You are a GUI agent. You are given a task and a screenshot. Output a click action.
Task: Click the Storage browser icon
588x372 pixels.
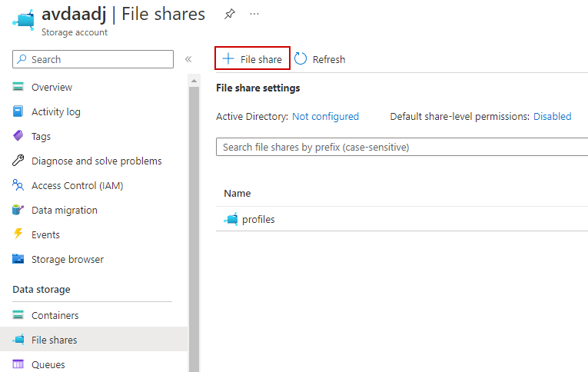point(18,260)
